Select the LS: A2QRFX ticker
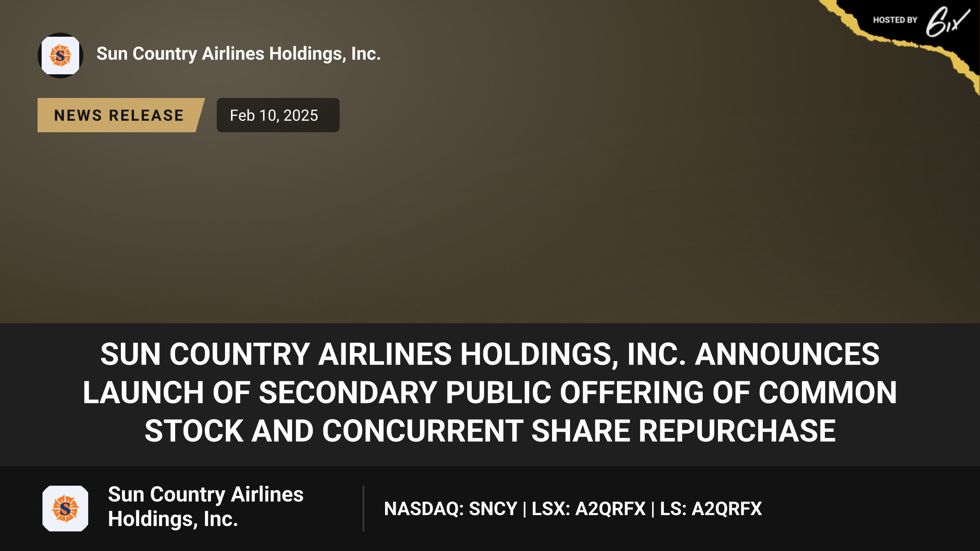Viewport: 980px width, 551px height. pos(711,509)
